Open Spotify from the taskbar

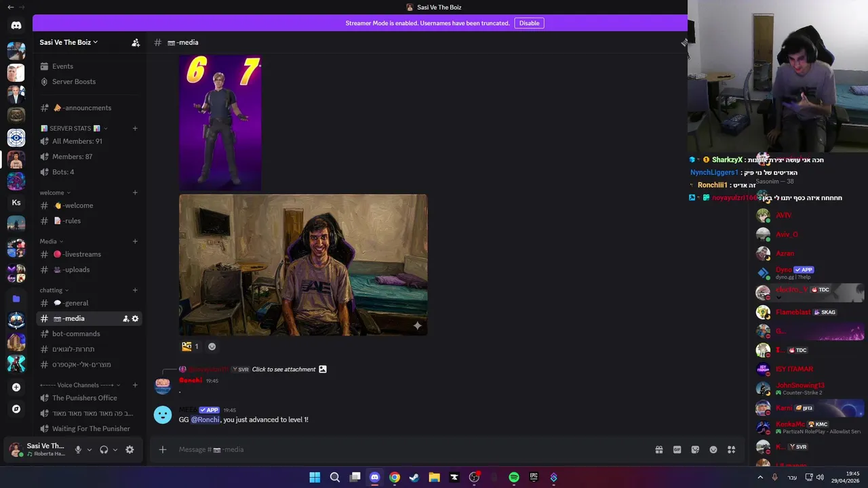click(x=514, y=477)
